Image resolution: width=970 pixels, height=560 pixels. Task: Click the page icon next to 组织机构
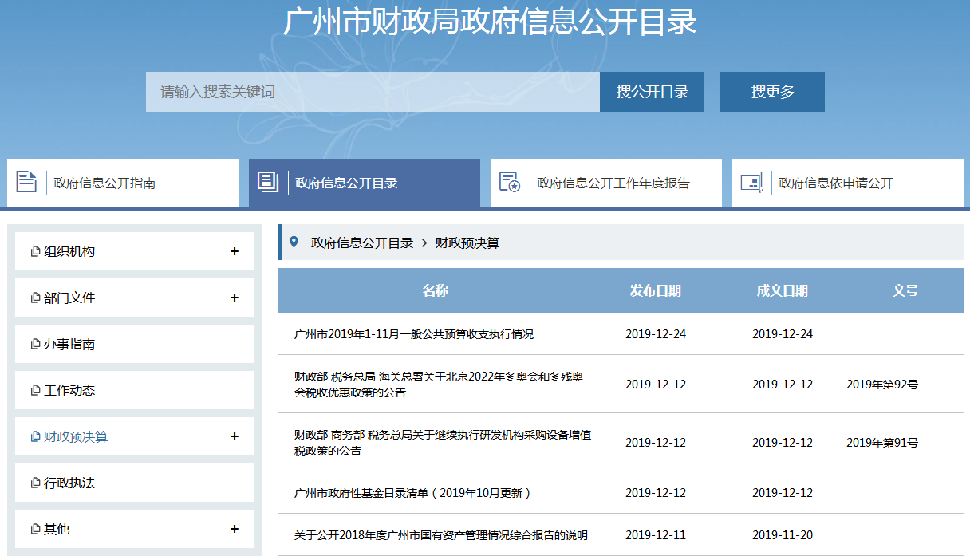(x=35, y=252)
